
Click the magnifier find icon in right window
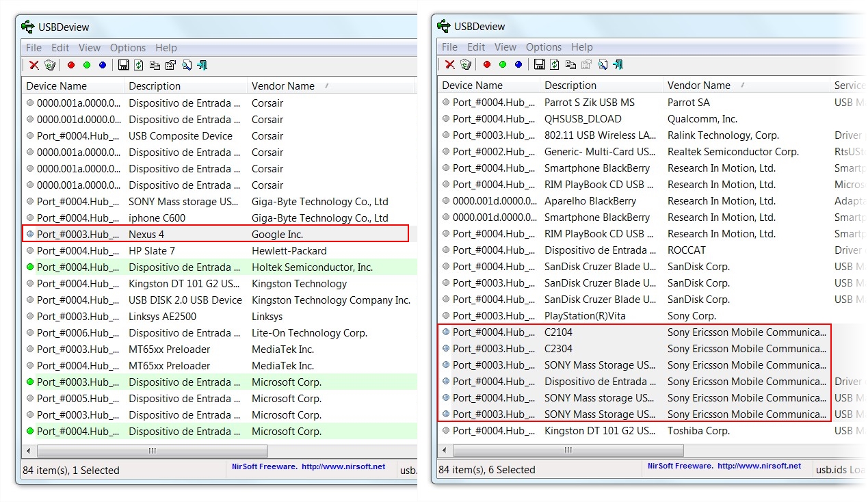602,64
